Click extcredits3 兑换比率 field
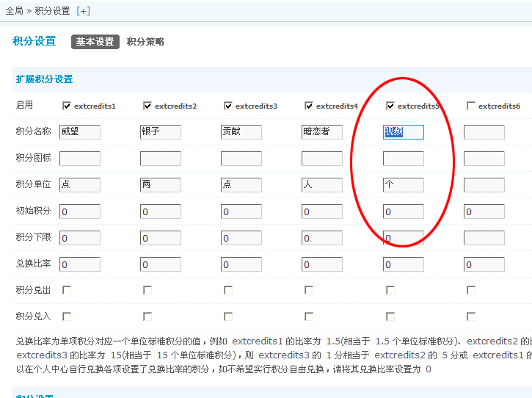 (x=241, y=264)
